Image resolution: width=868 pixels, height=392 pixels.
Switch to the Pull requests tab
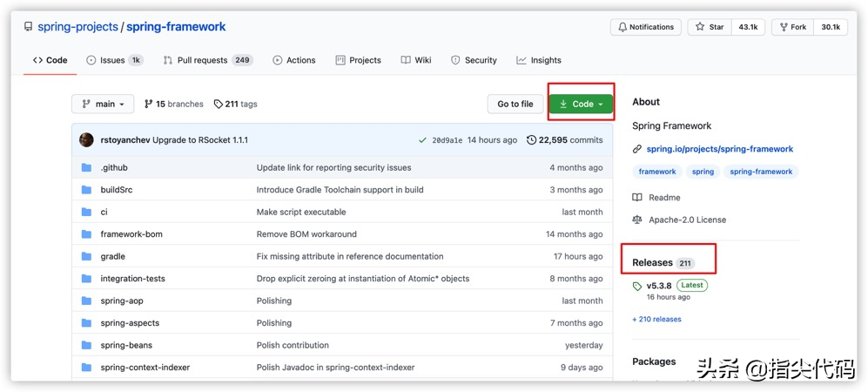click(208, 60)
